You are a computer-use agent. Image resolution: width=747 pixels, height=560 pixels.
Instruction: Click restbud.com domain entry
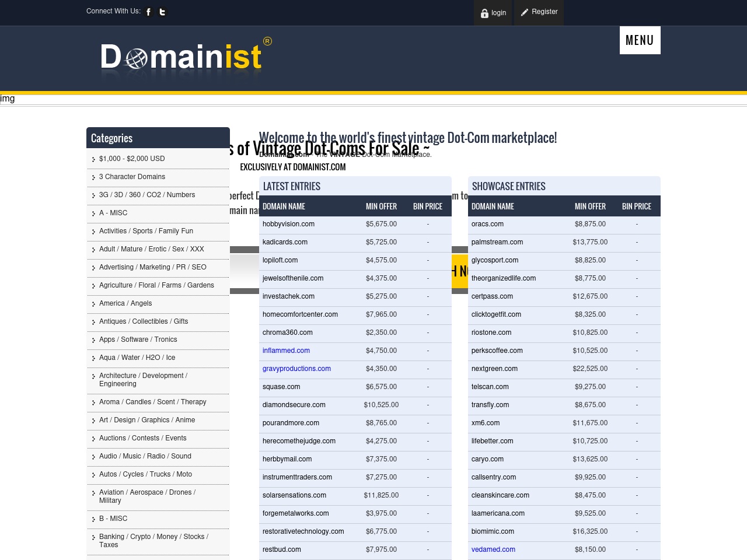[x=282, y=549]
